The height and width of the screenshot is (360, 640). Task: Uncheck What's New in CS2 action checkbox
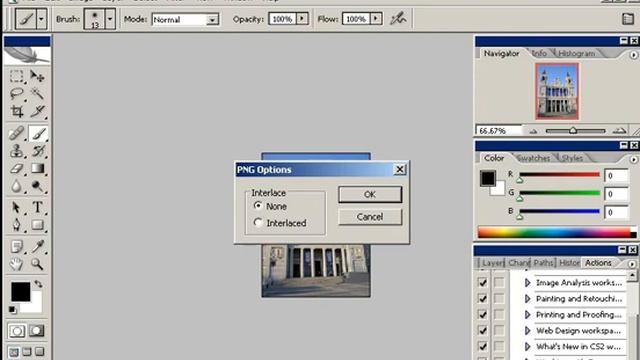[x=482, y=347]
